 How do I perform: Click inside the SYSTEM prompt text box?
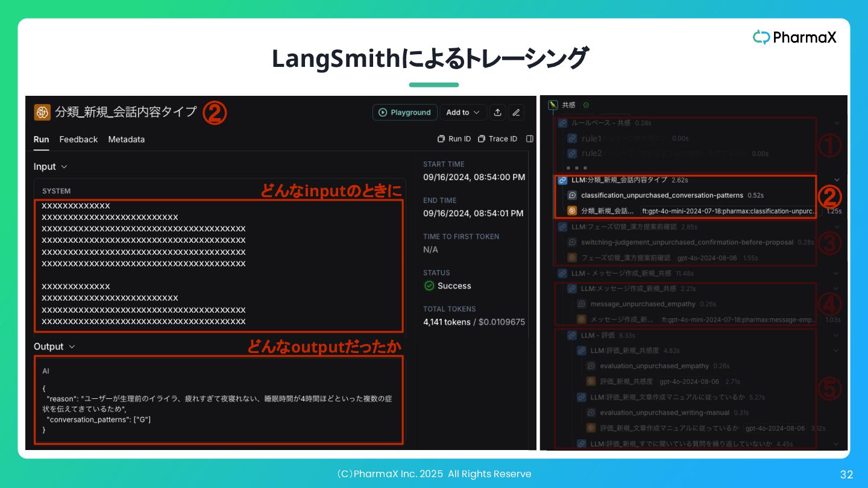point(219,266)
